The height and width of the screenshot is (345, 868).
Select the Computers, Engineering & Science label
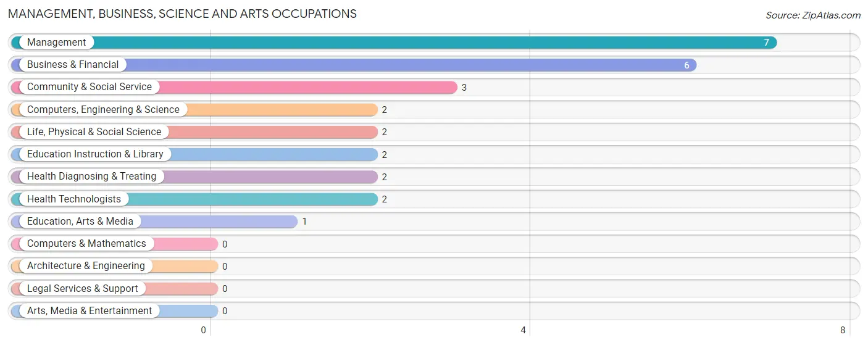[103, 110]
